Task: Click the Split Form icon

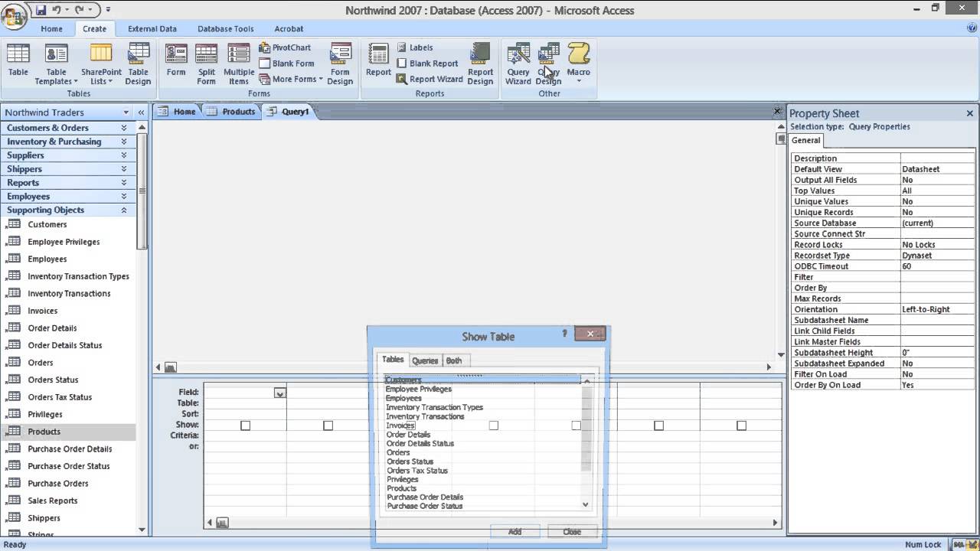Action: [206, 63]
